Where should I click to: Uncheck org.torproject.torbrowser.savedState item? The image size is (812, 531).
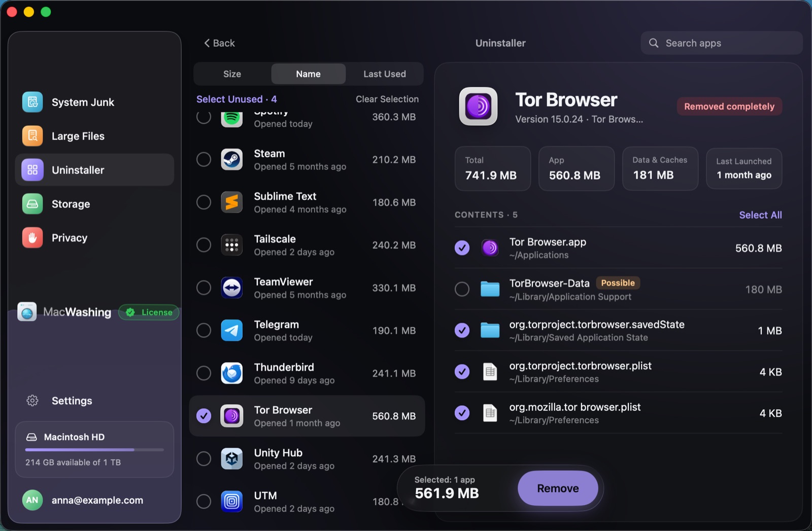coord(462,330)
